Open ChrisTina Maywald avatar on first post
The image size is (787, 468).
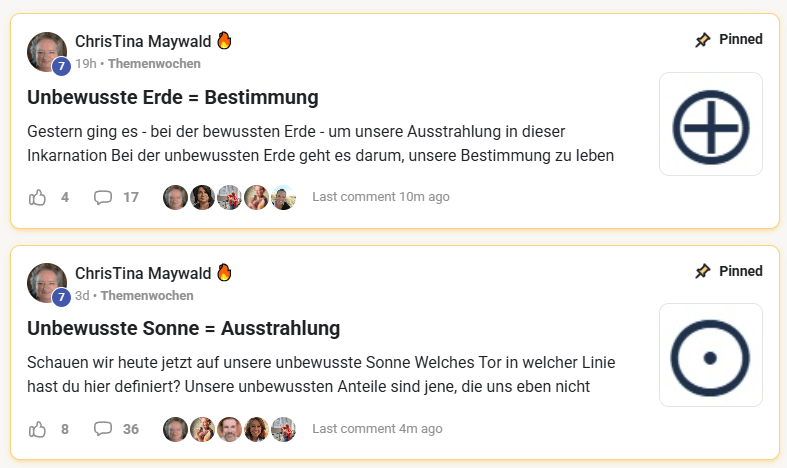point(47,52)
